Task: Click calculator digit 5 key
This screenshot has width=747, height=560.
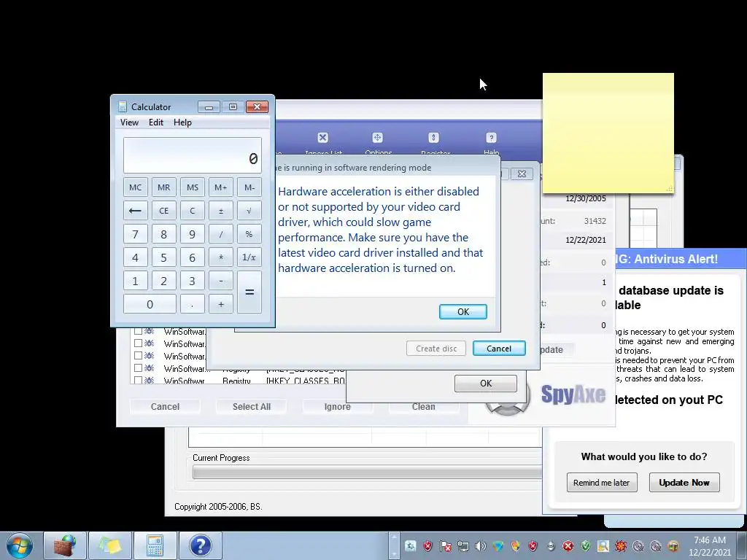Action: pyautogui.click(x=164, y=257)
